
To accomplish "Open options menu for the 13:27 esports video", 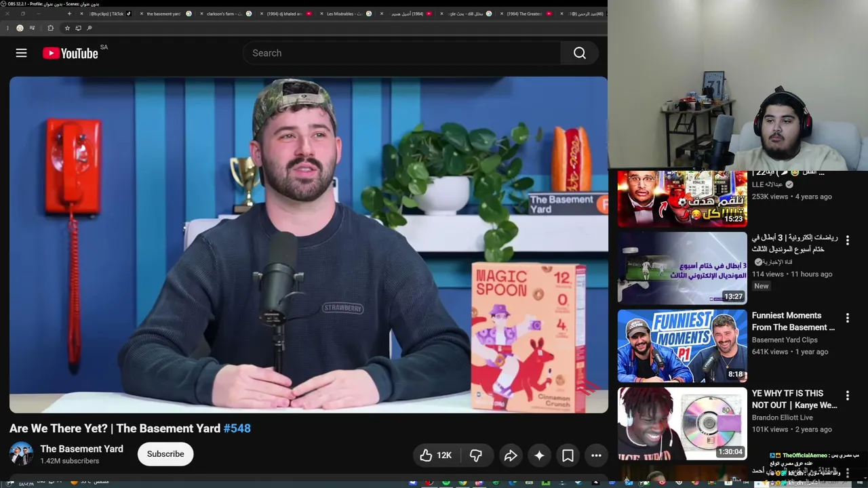I will pos(848,240).
